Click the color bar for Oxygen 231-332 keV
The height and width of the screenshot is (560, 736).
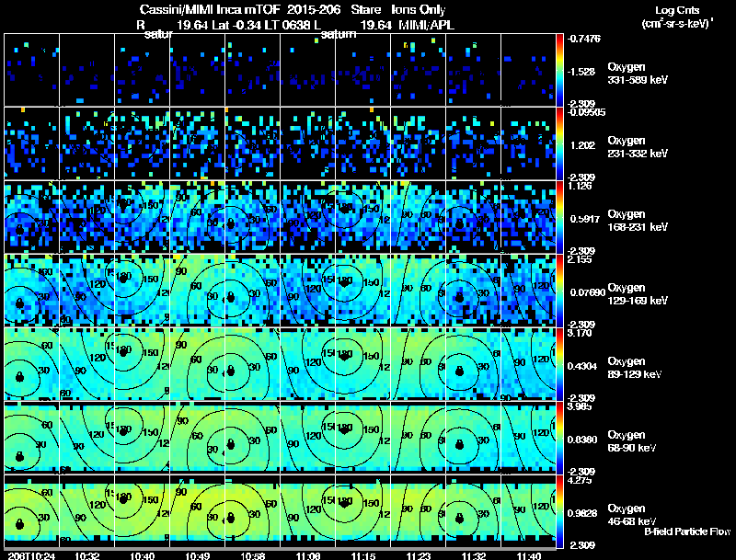tap(561, 143)
